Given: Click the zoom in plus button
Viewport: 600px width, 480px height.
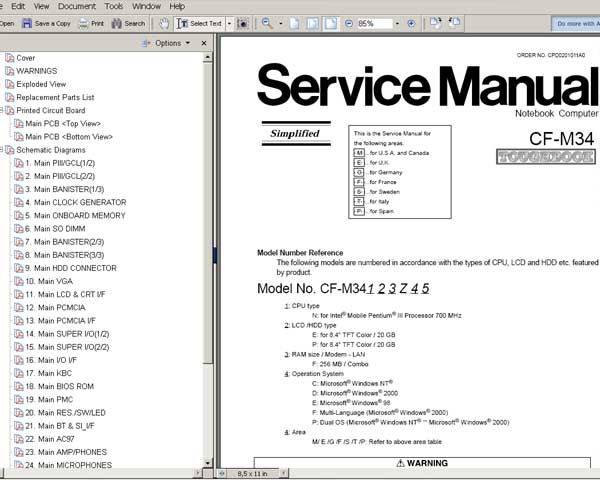Looking at the screenshot, I should point(411,24).
